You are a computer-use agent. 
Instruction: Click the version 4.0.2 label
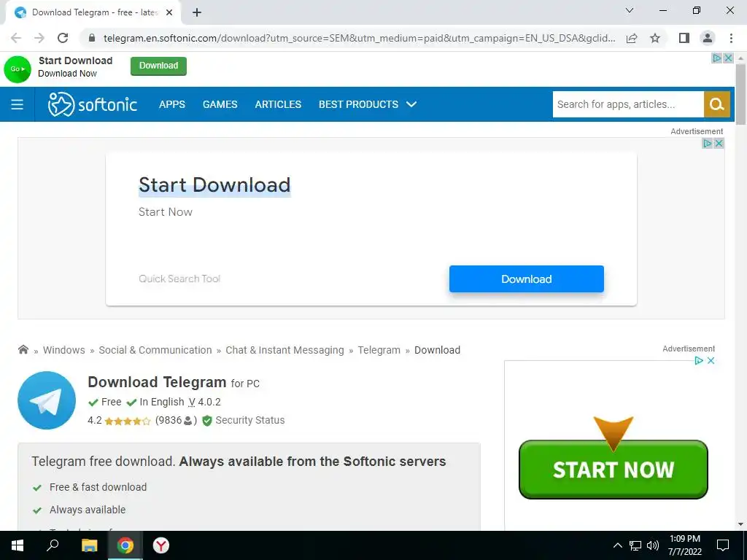click(x=204, y=402)
